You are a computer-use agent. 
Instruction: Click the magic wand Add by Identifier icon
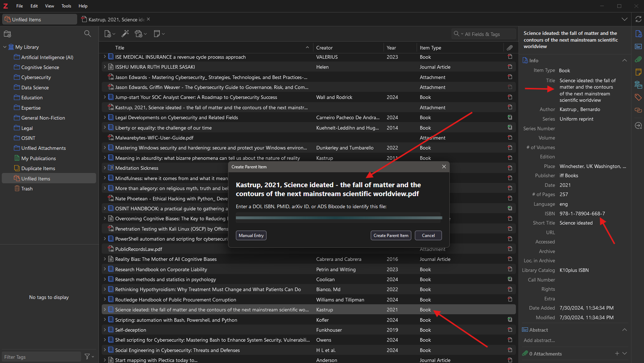[x=125, y=33]
